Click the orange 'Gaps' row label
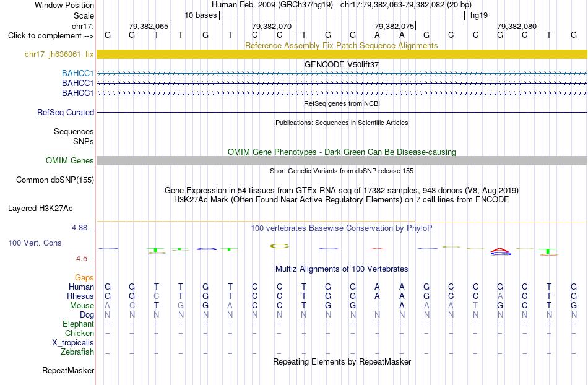 click(x=84, y=277)
